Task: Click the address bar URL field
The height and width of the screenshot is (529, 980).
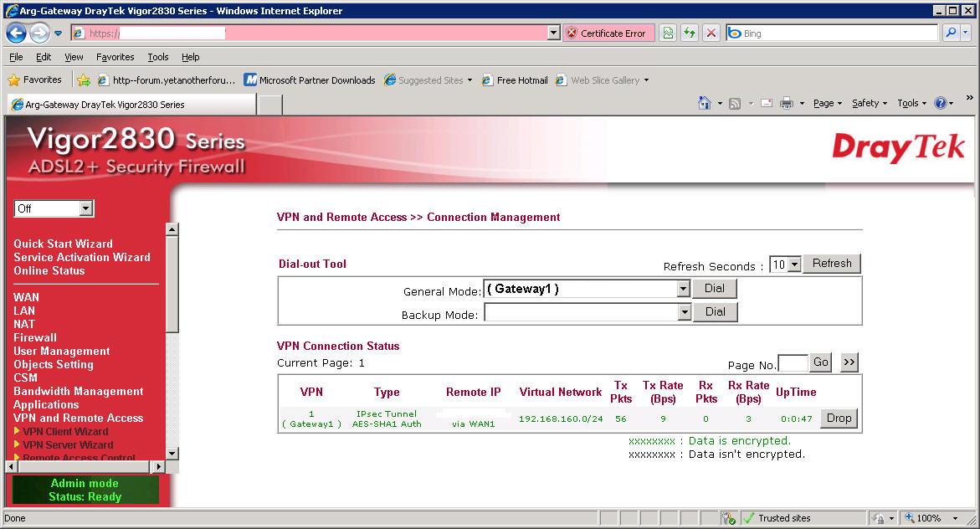Action: (310, 33)
